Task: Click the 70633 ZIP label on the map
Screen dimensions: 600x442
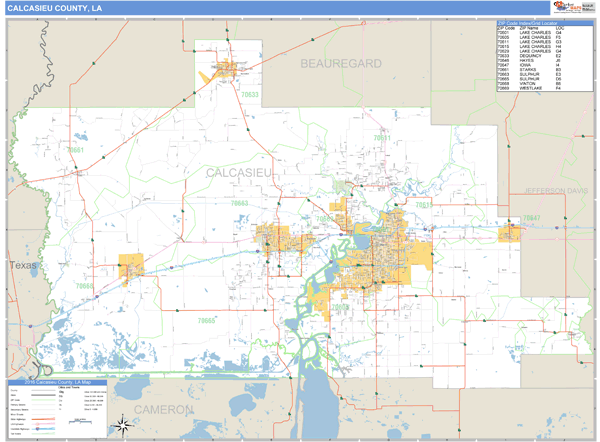Action: (249, 95)
